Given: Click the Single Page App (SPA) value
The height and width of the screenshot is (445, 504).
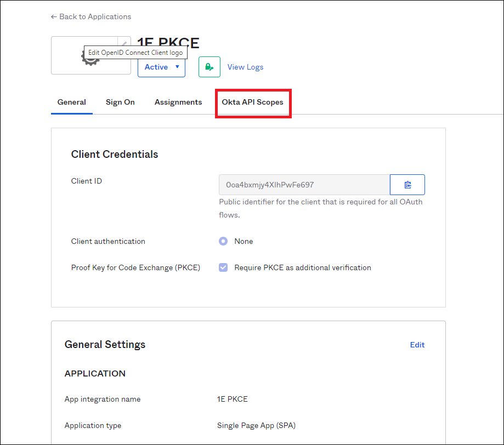Looking at the screenshot, I should [x=256, y=425].
